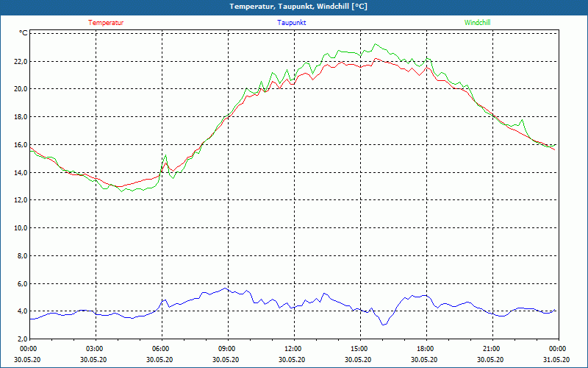Click the 09:00 time axis label
This screenshot has width=588, height=368.
pyautogui.click(x=228, y=349)
